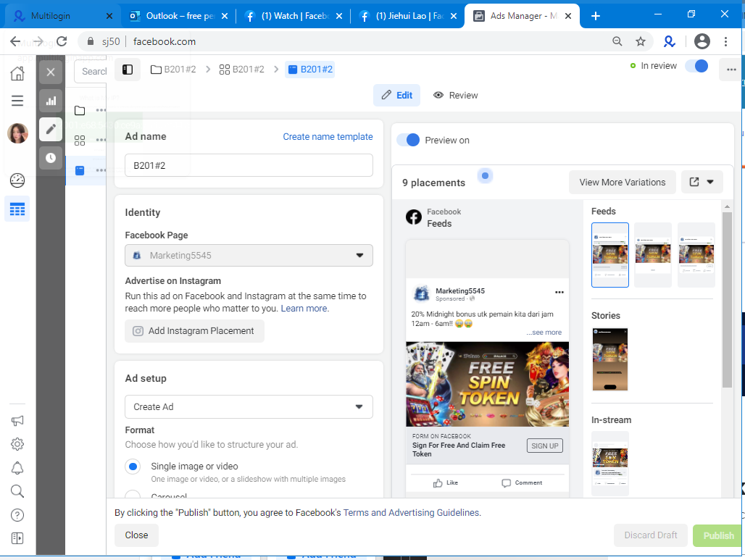This screenshot has width=745, height=560.
Task: Click Add Instagram Placement button
Action: [x=194, y=331]
